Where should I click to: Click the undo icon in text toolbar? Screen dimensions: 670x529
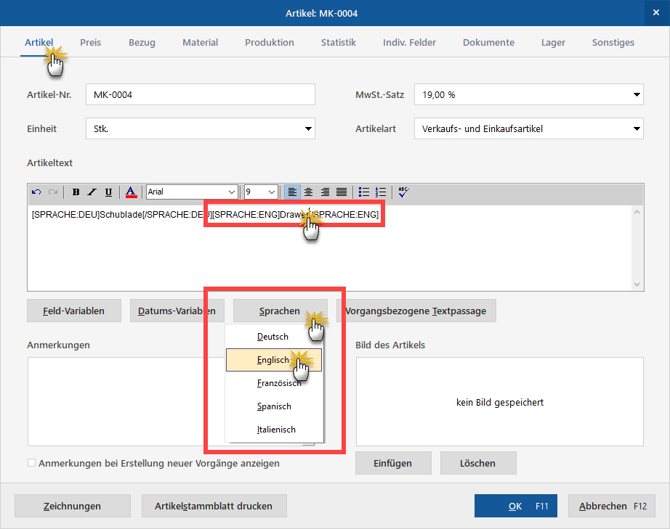(37, 192)
